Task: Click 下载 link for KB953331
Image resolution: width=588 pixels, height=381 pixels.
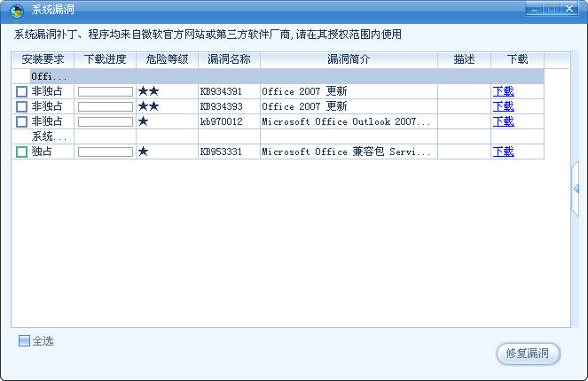Action: point(503,152)
